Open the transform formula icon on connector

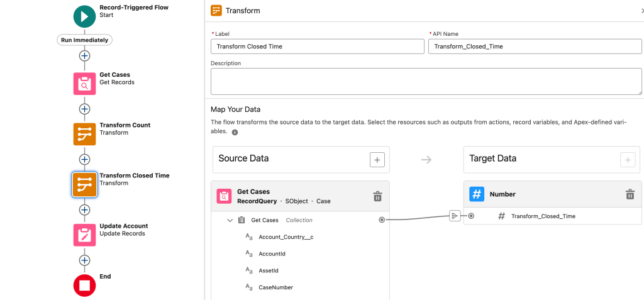(x=455, y=216)
